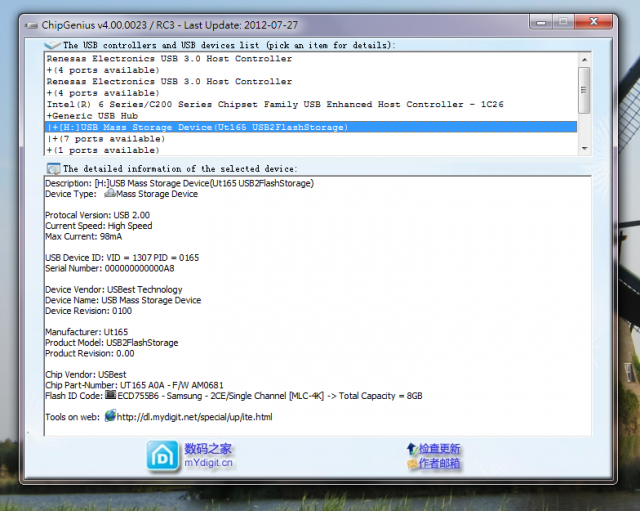The width and height of the screenshot is (640, 511).
Task: Click the device list scroll-down arrow
Action: pyautogui.click(x=584, y=149)
